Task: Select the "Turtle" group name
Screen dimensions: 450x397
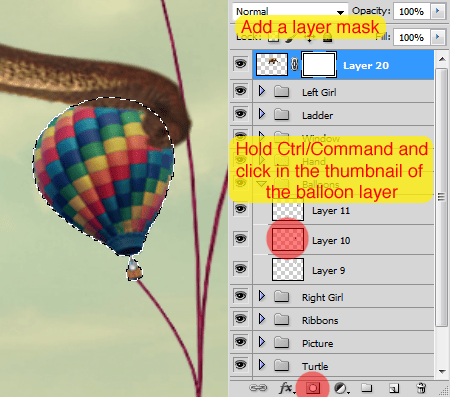Action: [315, 366]
